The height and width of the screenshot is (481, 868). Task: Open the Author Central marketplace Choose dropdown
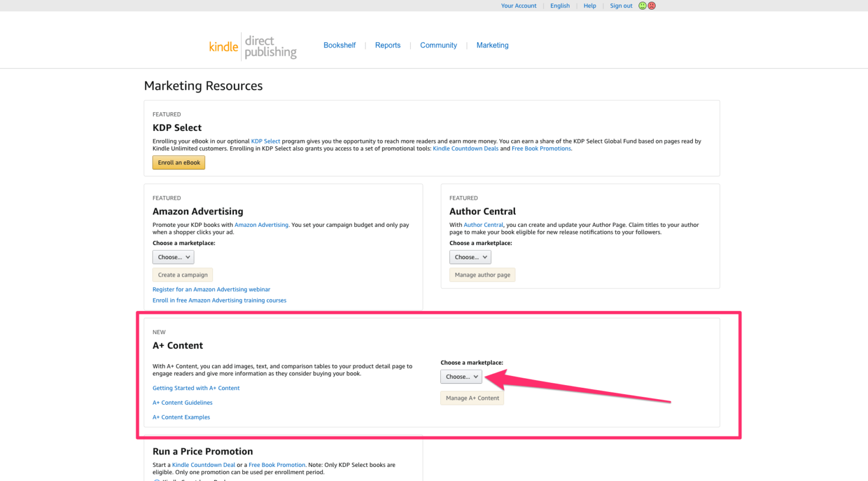(x=470, y=257)
